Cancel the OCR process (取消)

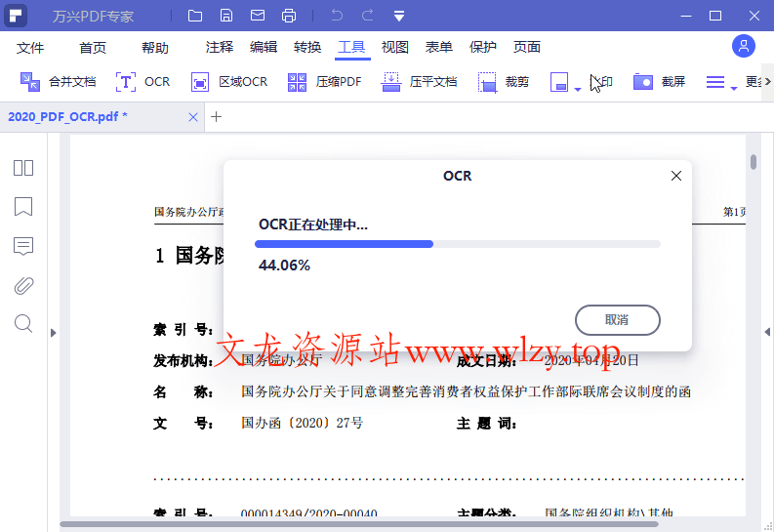coord(618,320)
